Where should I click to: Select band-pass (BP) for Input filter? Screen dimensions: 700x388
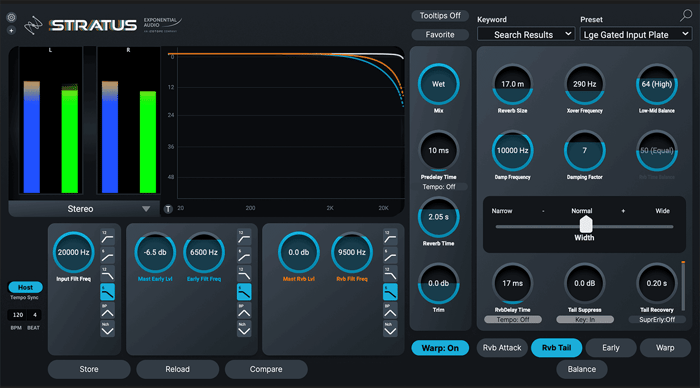107,310
